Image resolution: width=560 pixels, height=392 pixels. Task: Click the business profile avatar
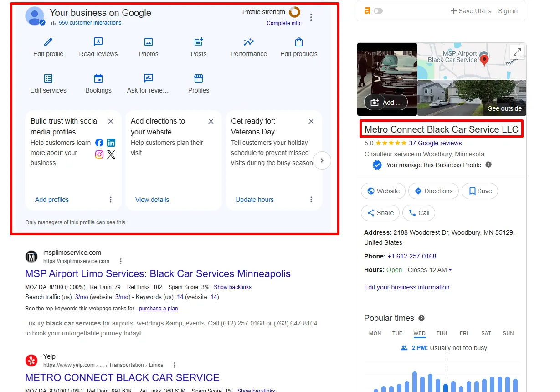(x=35, y=16)
